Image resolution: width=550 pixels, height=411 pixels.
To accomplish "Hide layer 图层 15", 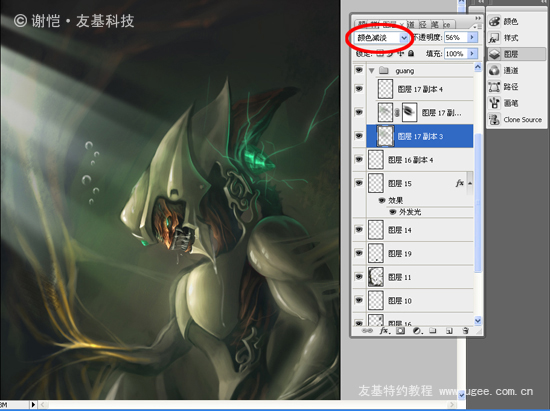I will 359,183.
